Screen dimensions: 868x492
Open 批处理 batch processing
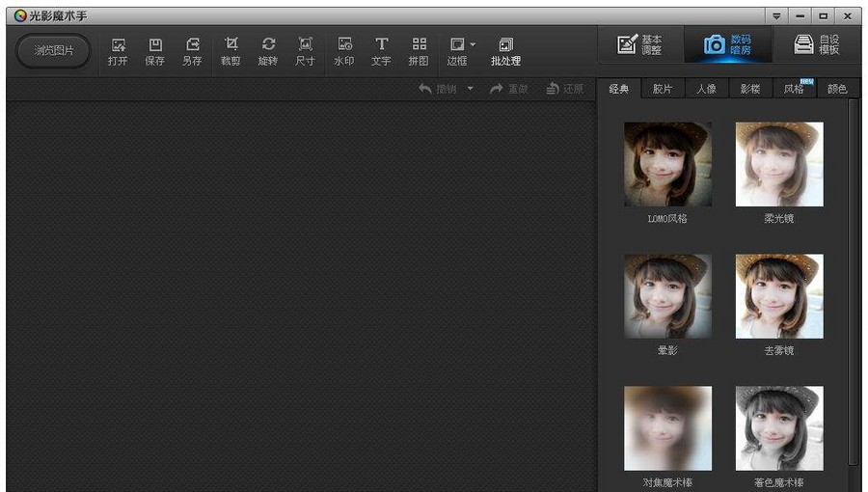point(505,52)
